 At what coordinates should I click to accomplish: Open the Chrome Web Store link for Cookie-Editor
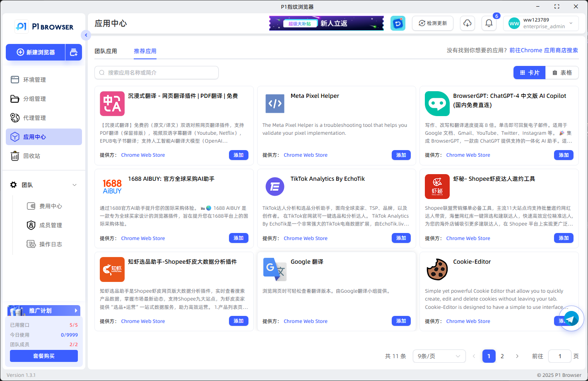pos(468,321)
